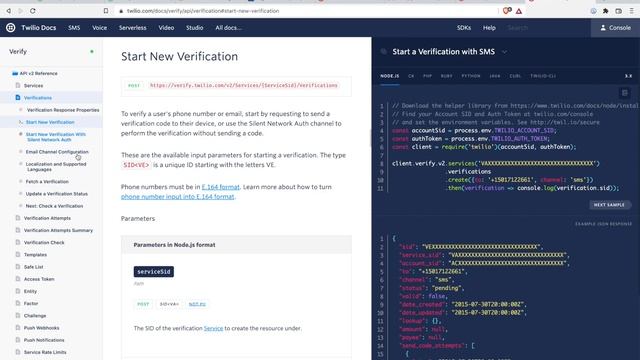Screen dimensions: 640x360
Task: Open the browser extensions puzzle icon
Action: click(606, 11)
